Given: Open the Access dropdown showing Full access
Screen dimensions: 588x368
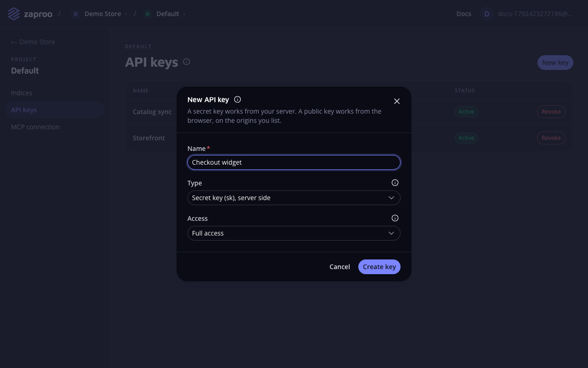Looking at the screenshot, I should [294, 233].
